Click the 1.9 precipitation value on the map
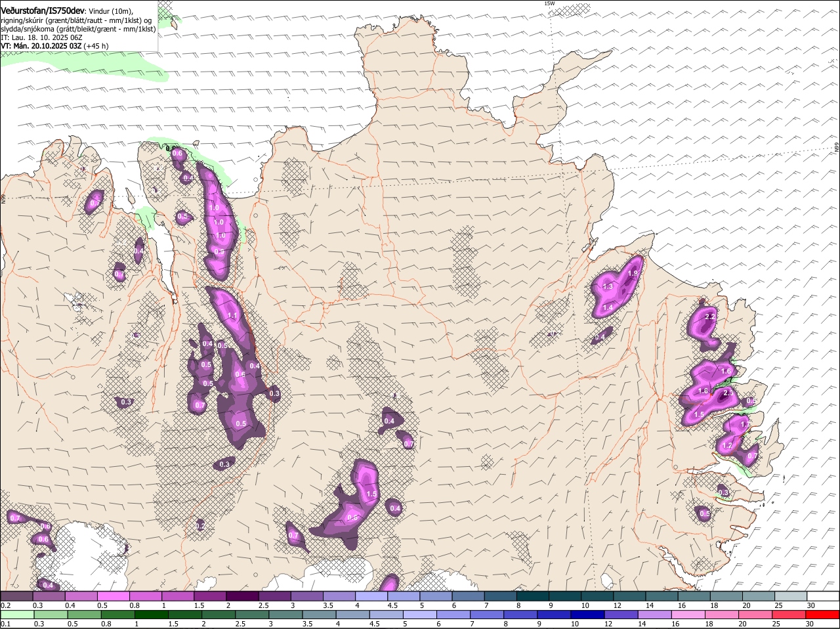Viewport: 840px width, 629px height. pyautogui.click(x=633, y=274)
